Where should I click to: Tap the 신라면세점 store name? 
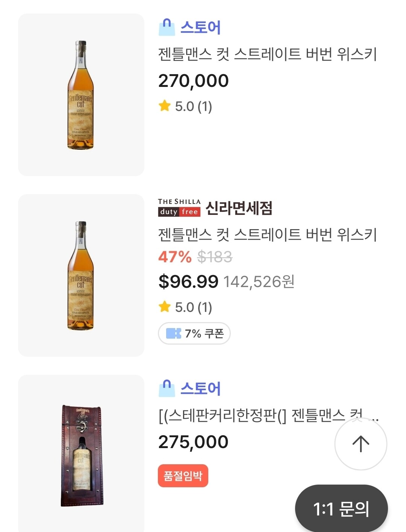(239, 208)
